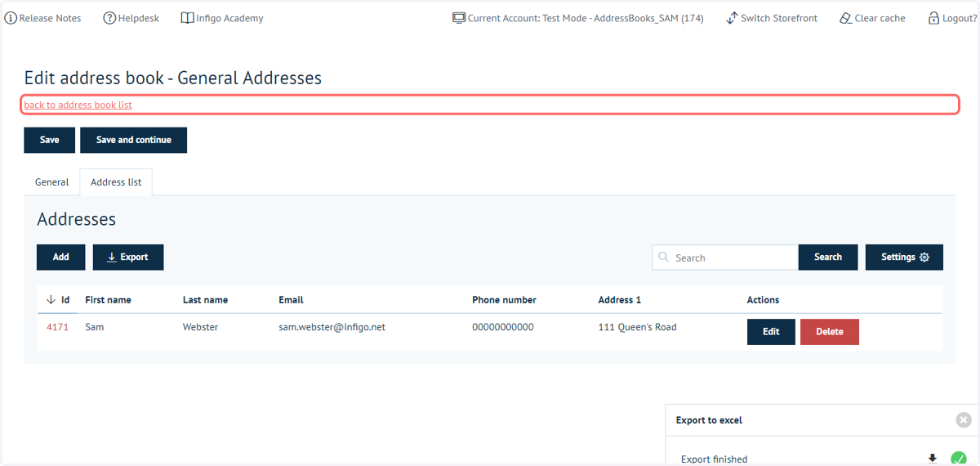Click the Logout padlock icon
The height and width of the screenshot is (466, 980).
[933, 18]
